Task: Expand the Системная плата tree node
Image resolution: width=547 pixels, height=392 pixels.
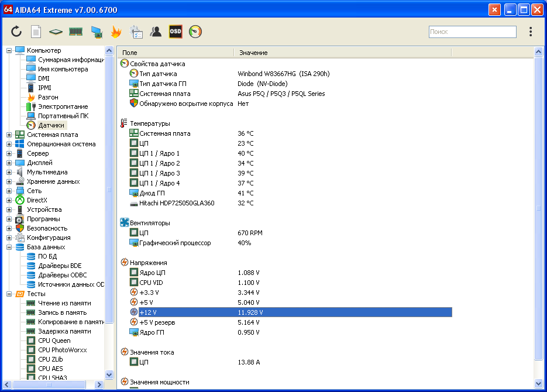Action: click(9, 135)
